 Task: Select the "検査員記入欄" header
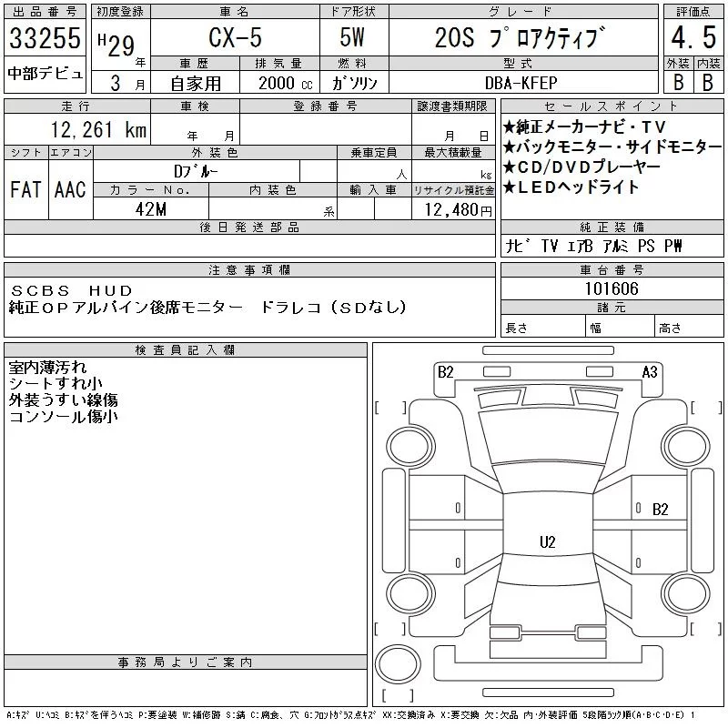[x=185, y=349]
